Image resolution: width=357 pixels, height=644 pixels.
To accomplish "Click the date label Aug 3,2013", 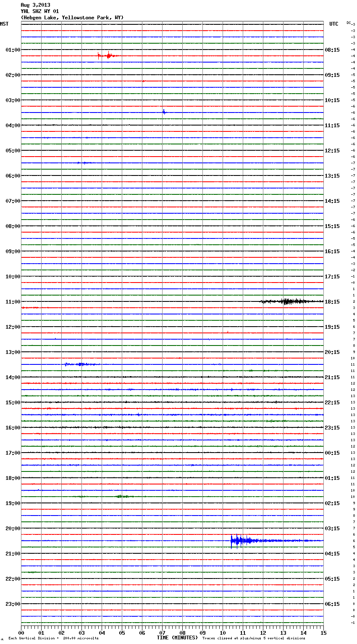I will 35,5.
